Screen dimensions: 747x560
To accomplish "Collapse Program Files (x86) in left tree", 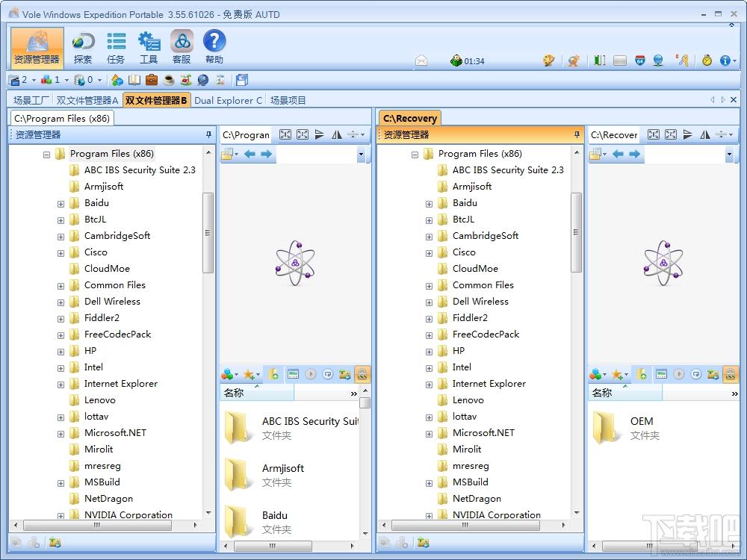I will (x=46, y=155).
